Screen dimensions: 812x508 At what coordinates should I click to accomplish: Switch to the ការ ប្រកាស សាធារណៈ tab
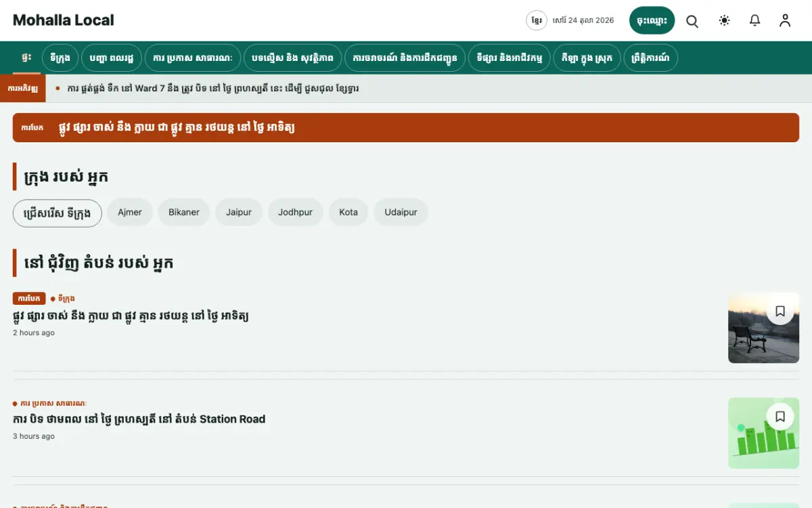coord(193,58)
